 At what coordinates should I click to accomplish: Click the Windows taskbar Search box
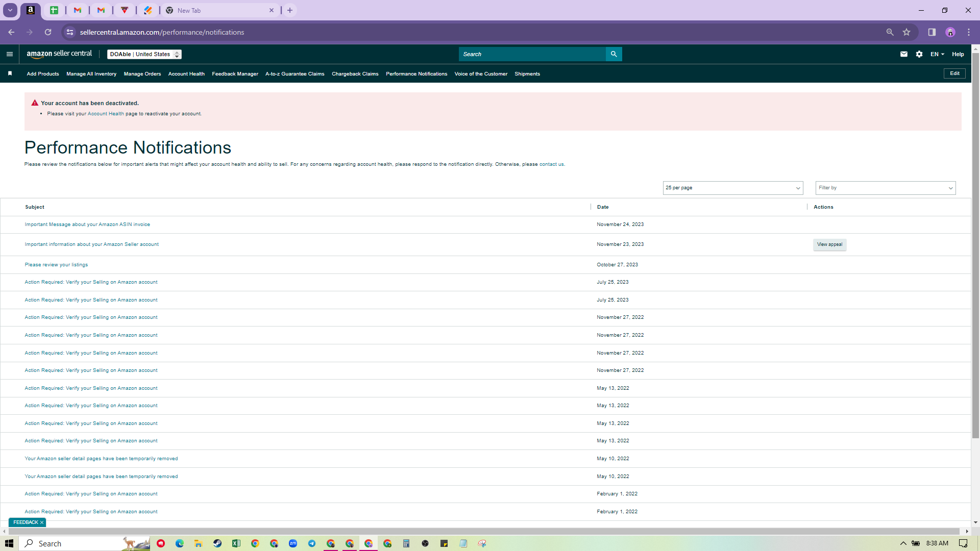coord(85,543)
